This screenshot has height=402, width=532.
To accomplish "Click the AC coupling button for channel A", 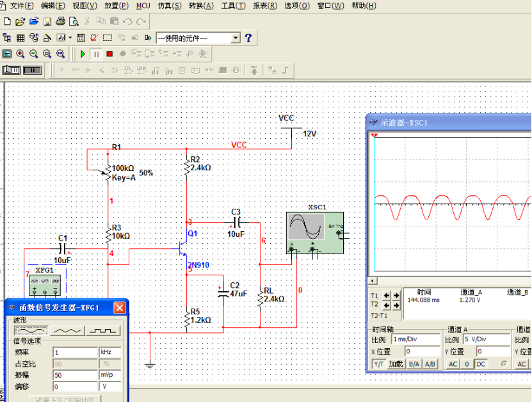I will (453, 364).
